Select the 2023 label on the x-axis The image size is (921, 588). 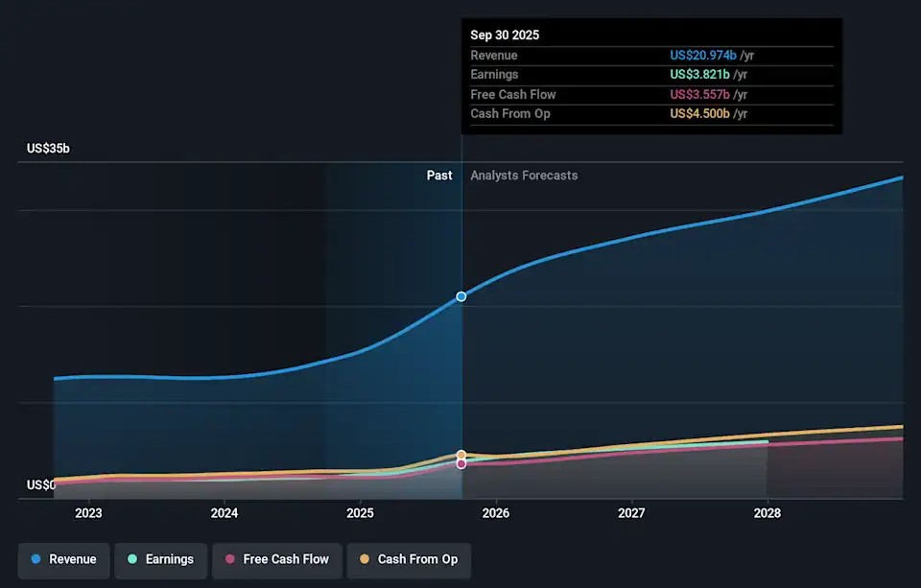coord(88,513)
